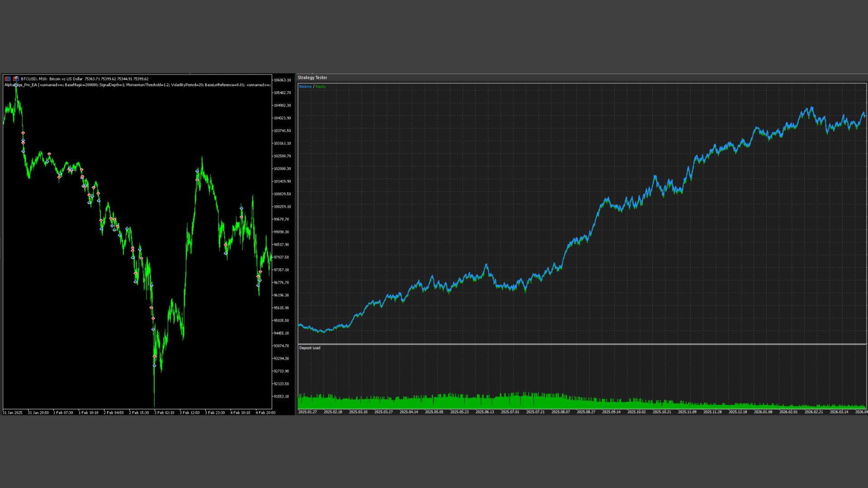Click the 106063.10 price axis label
Viewport: 868px width, 488px height.
pos(282,80)
